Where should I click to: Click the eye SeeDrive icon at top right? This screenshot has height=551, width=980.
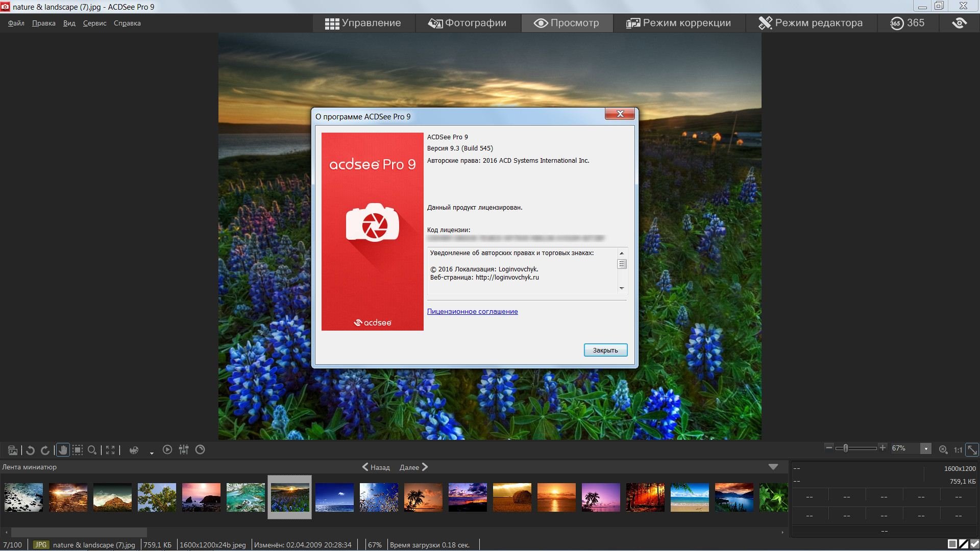tap(959, 23)
